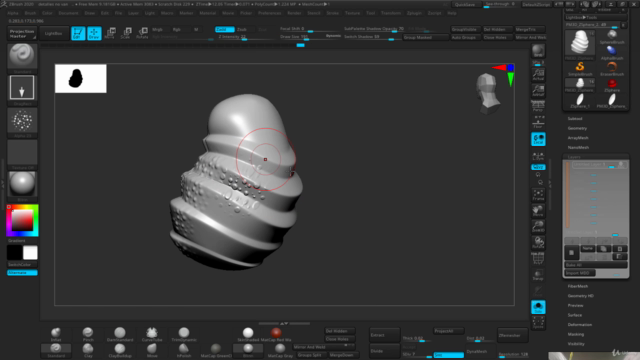This screenshot has height=360, width=640.
Task: Select the Clay brush
Action: coord(88,350)
